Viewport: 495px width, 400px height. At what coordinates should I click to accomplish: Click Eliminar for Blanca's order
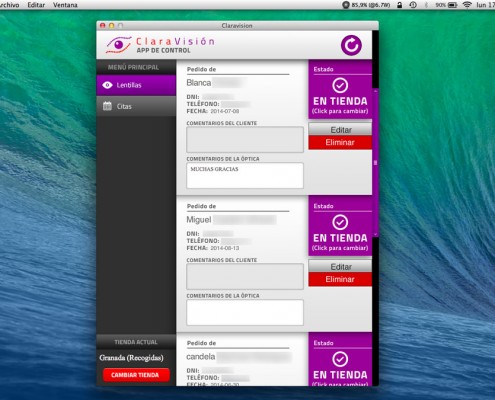click(x=340, y=143)
